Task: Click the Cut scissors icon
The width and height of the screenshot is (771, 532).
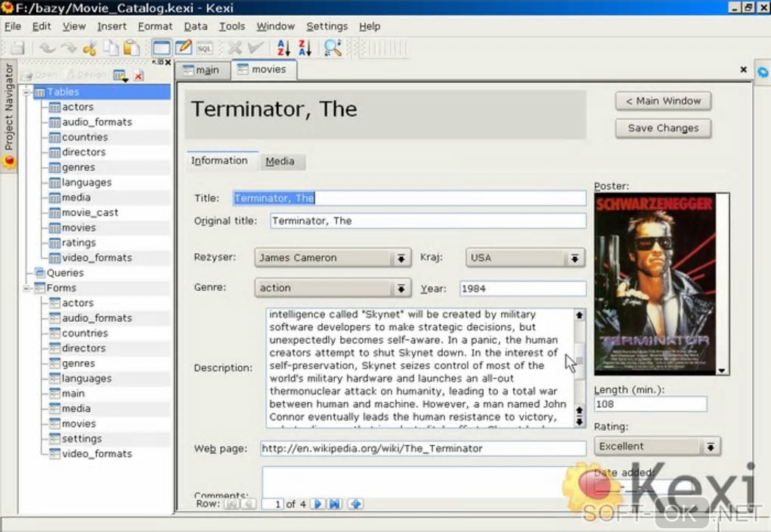Action: point(89,48)
